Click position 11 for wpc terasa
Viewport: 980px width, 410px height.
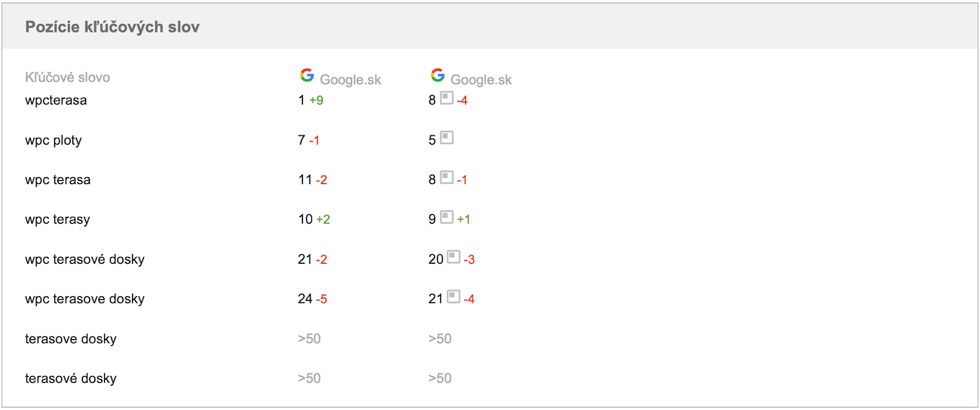click(305, 180)
